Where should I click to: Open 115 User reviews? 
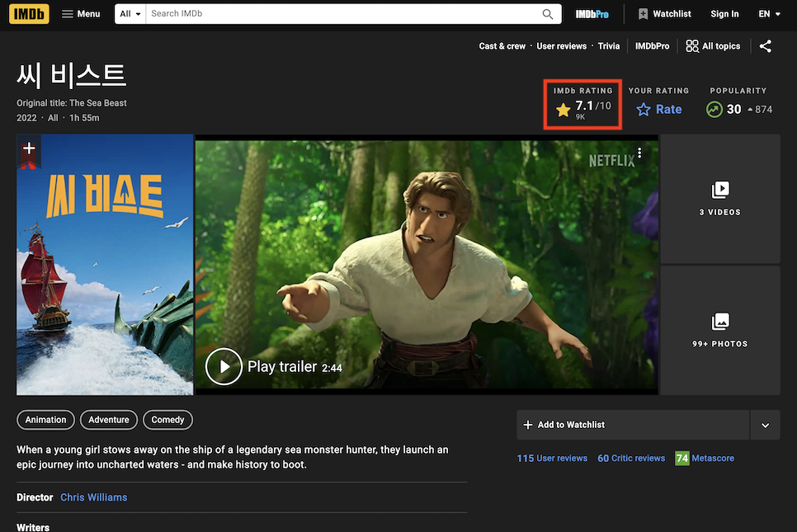[x=552, y=459]
